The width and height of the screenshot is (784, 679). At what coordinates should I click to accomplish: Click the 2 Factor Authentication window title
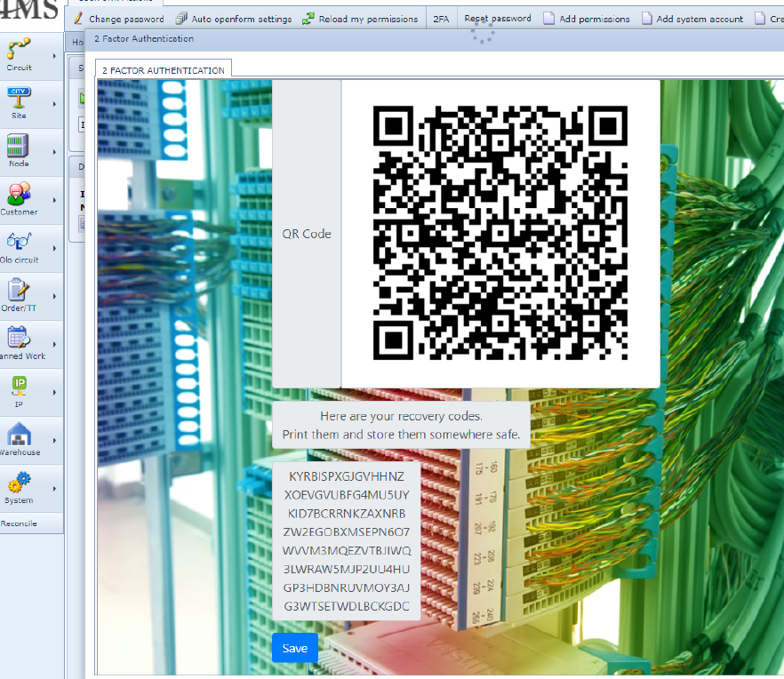pyautogui.click(x=144, y=38)
